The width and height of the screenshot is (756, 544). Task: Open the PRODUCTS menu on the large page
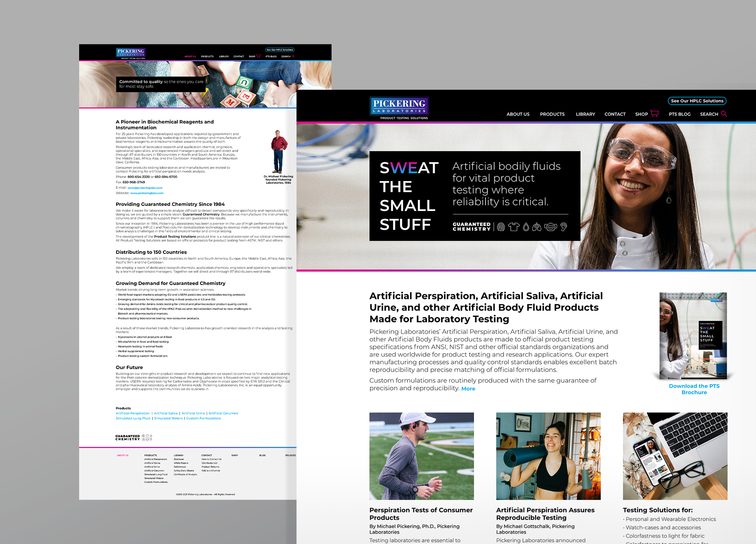552,114
